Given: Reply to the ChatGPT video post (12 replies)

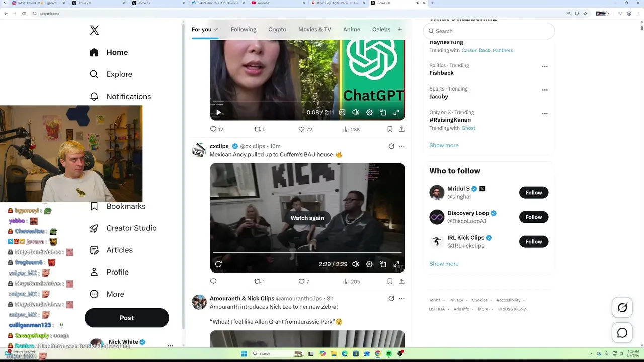Looking at the screenshot, I should pyautogui.click(x=217, y=129).
